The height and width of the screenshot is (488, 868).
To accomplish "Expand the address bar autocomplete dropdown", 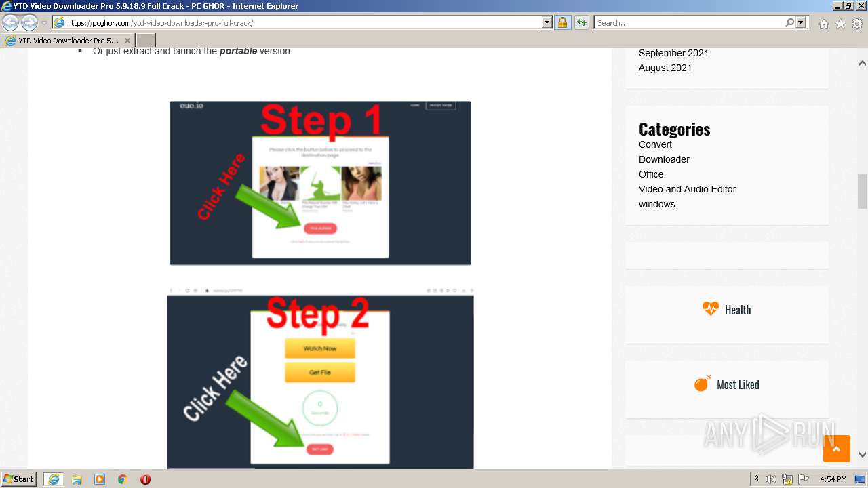I will [547, 22].
